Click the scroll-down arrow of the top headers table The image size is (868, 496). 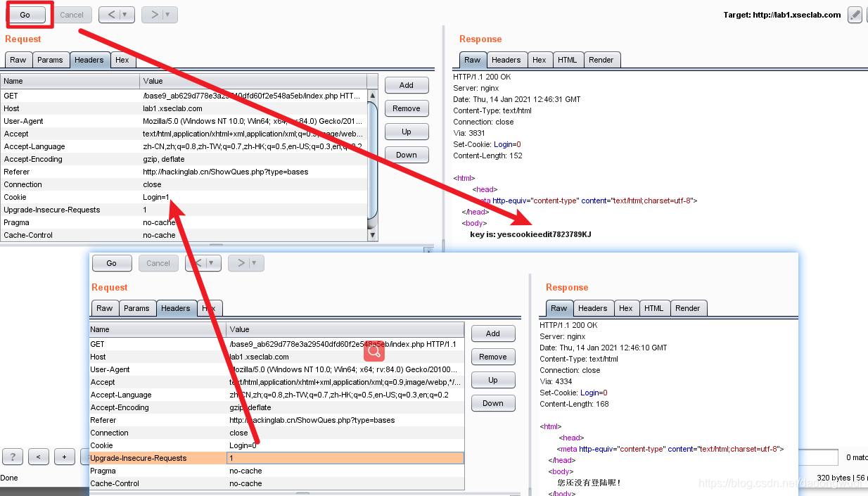point(373,235)
